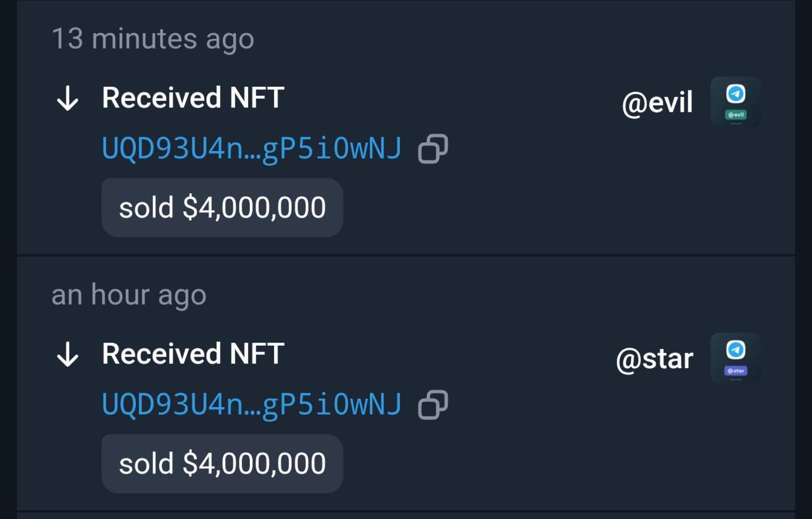
Task: Click the "sold $4,000,000" comment on the @evil transfer
Action: tap(222, 207)
